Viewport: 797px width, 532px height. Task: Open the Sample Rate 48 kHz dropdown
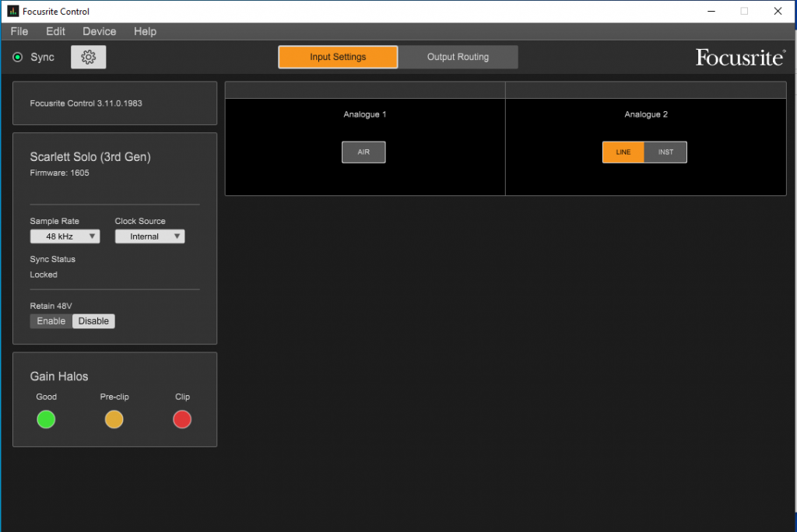pos(65,236)
